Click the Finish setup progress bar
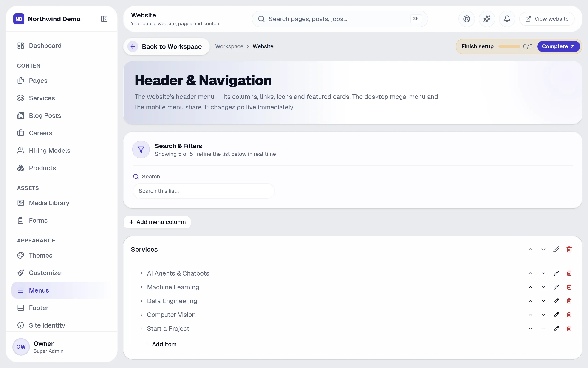The image size is (588, 368). pyautogui.click(x=509, y=46)
